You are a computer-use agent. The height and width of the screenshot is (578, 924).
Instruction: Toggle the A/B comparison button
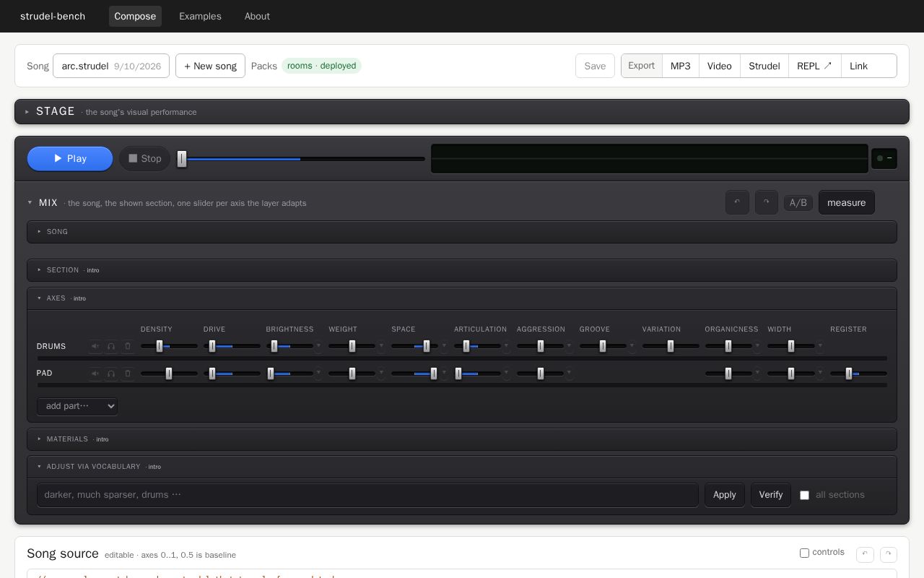798,203
